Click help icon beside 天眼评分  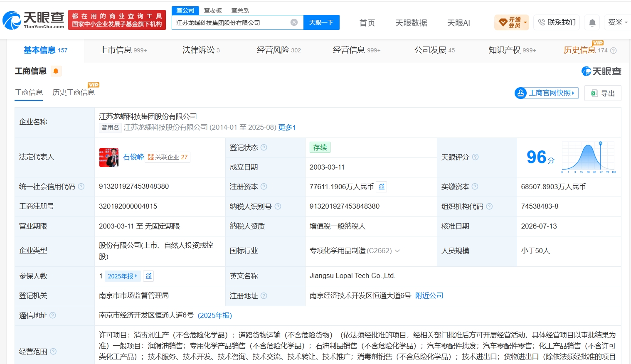tap(475, 157)
